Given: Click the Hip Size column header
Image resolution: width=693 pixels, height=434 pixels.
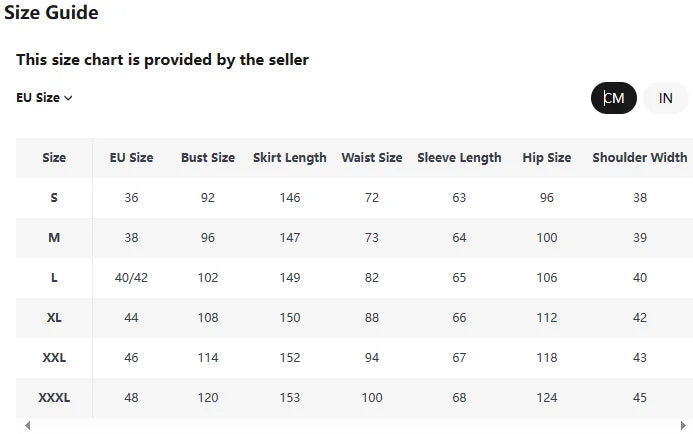Looking at the screenshot, I should [547, 158].
